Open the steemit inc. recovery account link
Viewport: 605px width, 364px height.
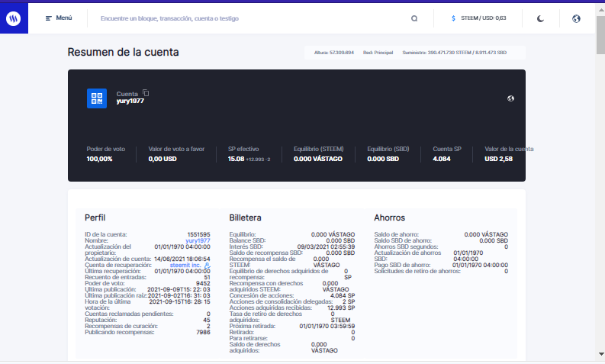pyautogui.click(x=185, y=266)
